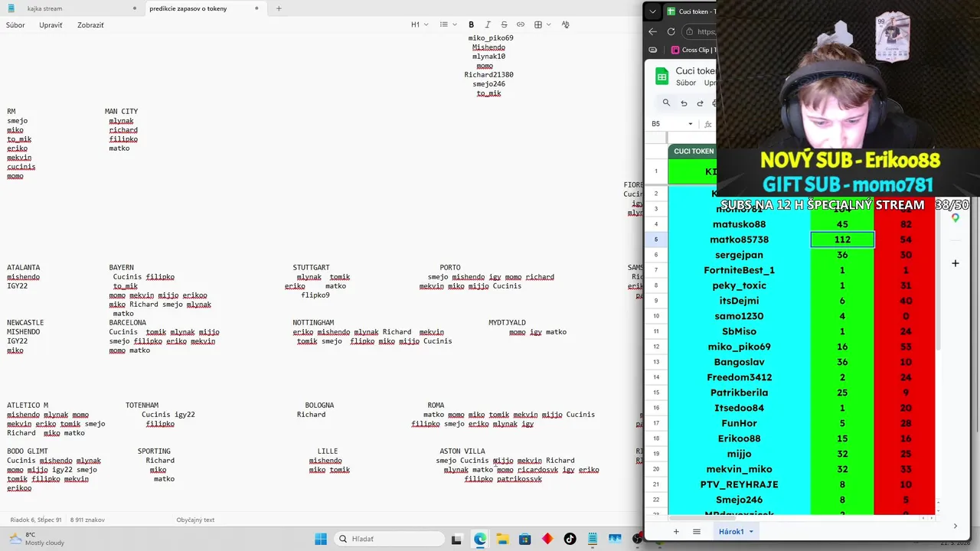Search menus in Sheets toolbar

[666, 103]
